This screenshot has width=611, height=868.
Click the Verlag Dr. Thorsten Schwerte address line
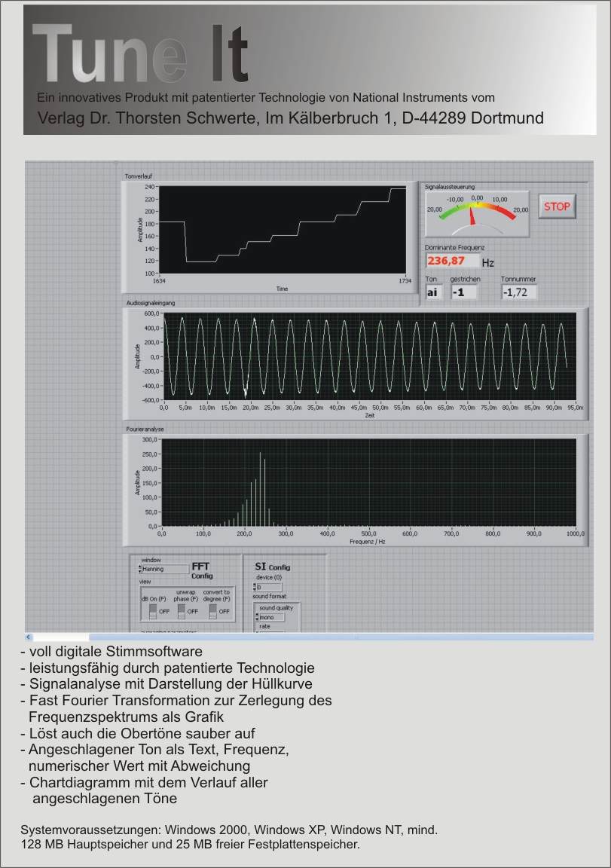click(291, 118)
